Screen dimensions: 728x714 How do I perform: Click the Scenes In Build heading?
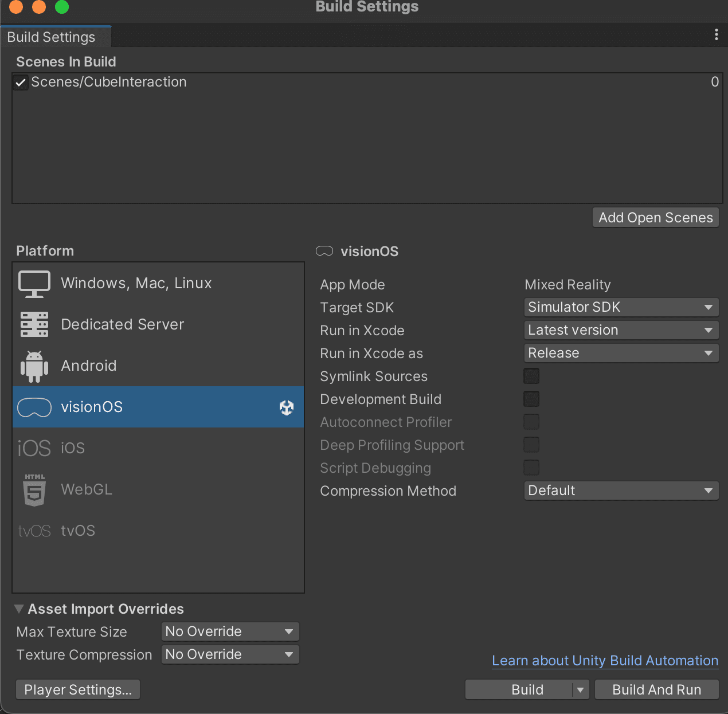tap(66, 62)
